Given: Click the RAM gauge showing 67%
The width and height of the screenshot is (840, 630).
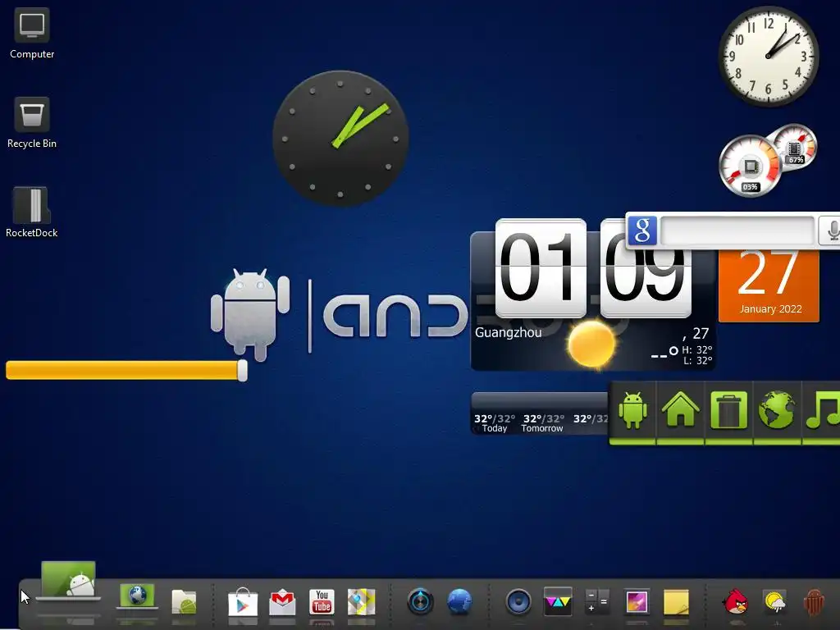Looking at the screenshot, I should 795,146.
